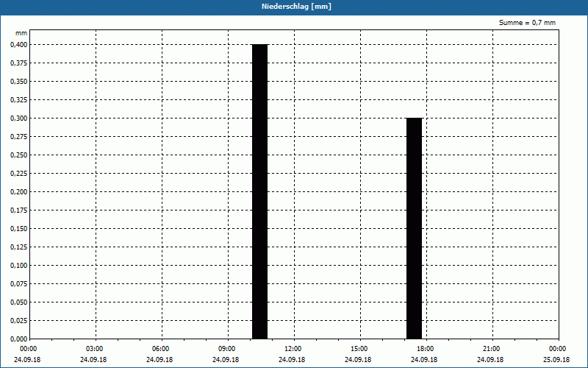Select the 0,300 mm precipitation bar
Image resolution: width=588 pixels, height=368 pixels.
(415, 228)
